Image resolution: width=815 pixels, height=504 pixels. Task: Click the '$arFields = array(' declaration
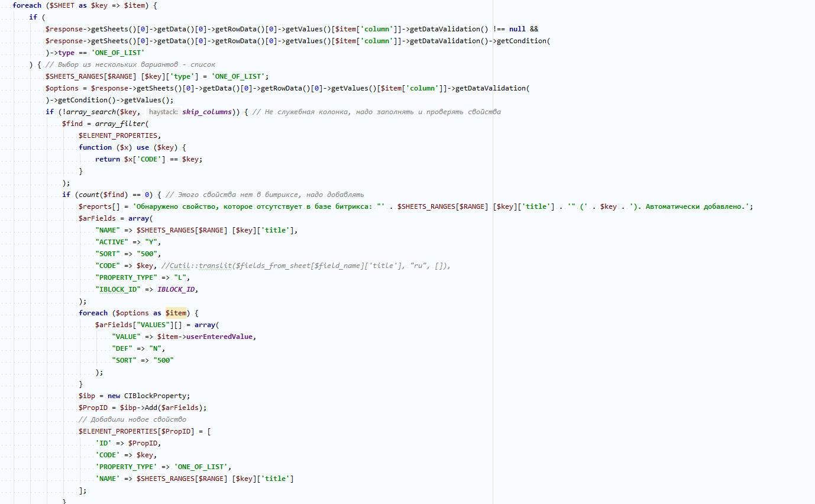pos(116,218)
